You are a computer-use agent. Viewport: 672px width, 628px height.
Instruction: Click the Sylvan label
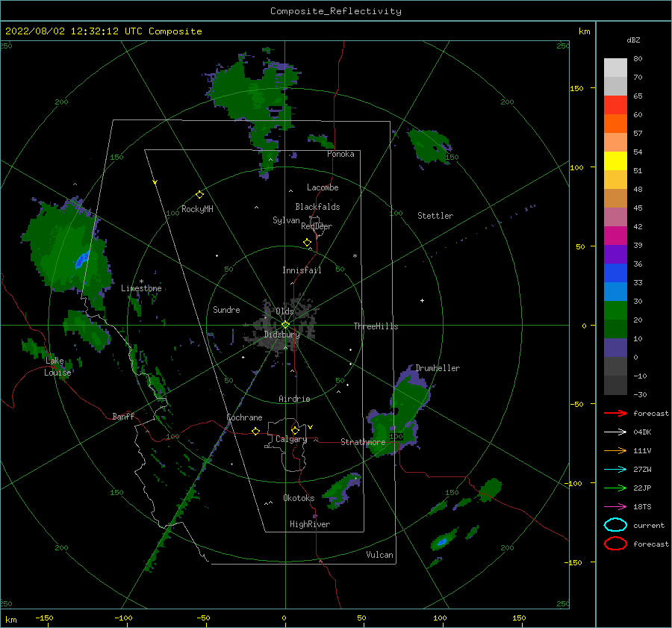[286, 220]
